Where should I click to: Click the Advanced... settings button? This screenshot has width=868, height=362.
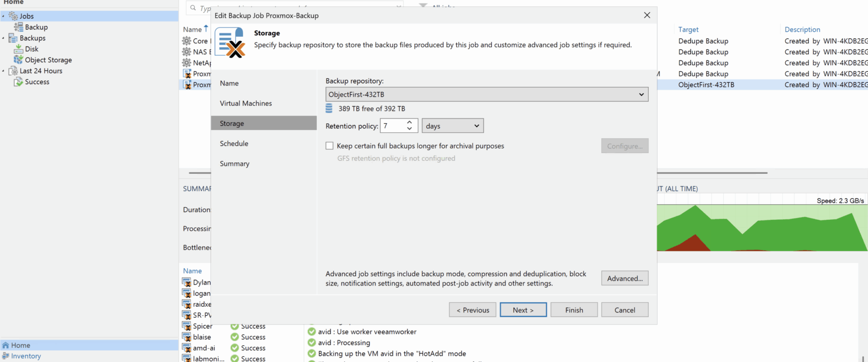(x=625, y=278)
